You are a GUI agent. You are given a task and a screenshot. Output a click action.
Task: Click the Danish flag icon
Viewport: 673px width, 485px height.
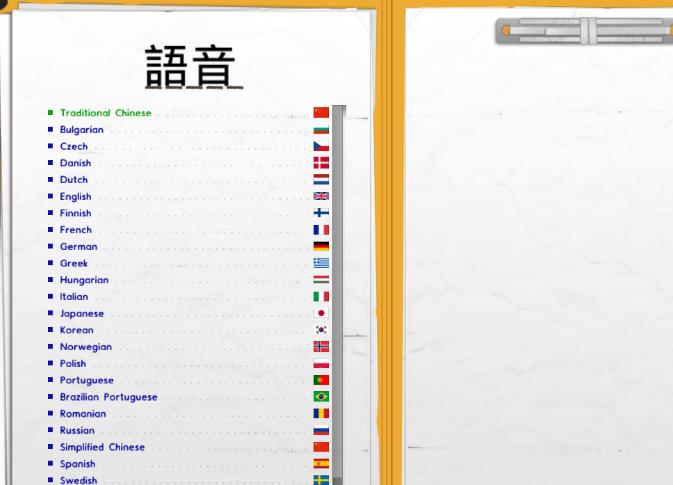[321, 163]
